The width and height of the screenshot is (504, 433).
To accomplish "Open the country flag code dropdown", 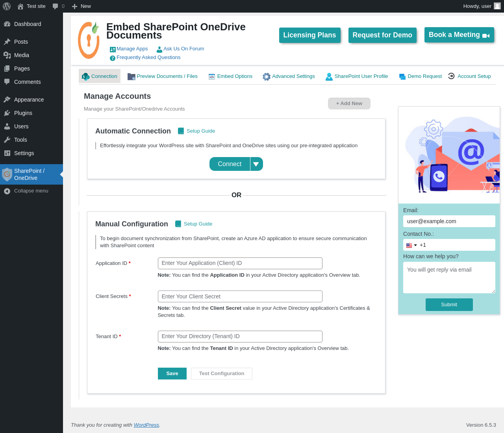I will [411, 245].
